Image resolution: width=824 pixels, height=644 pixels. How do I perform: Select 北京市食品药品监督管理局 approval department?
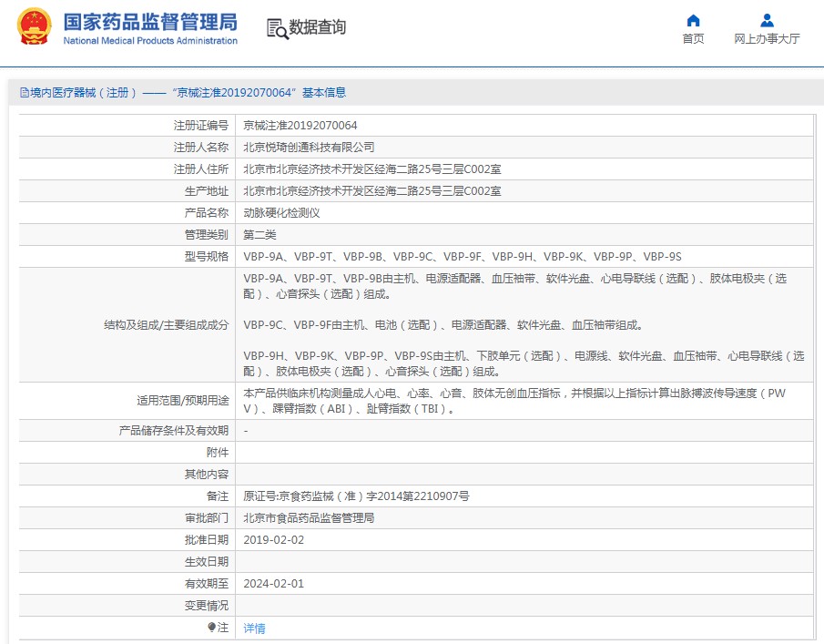click(x=309, y=517)
